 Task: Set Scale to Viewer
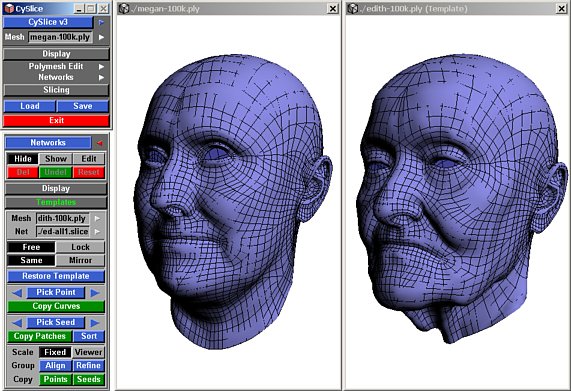[x=88, y=352]
